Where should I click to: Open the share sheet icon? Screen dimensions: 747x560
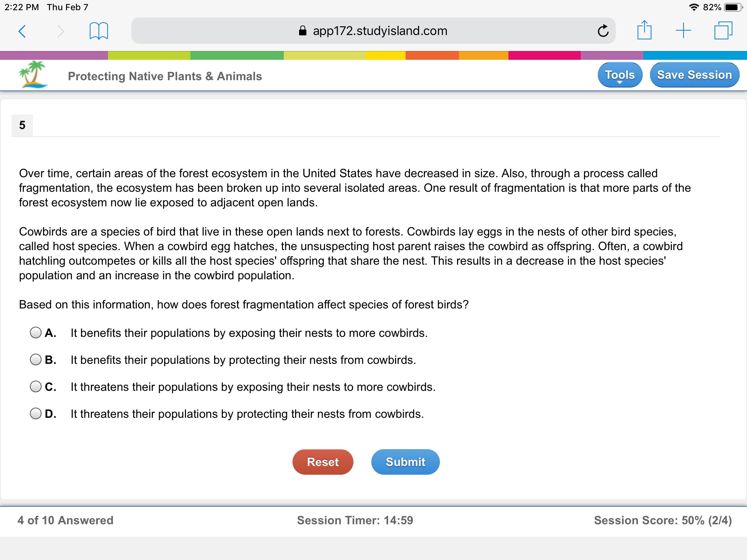644,30
